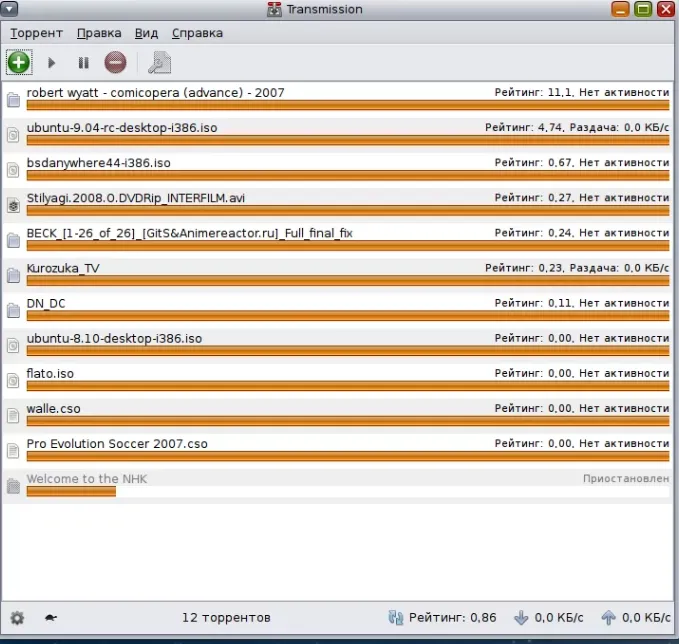Click disc icon of flato.iso torrent
The height and width of the screenshot is (644, 679).
click(13, 380)
